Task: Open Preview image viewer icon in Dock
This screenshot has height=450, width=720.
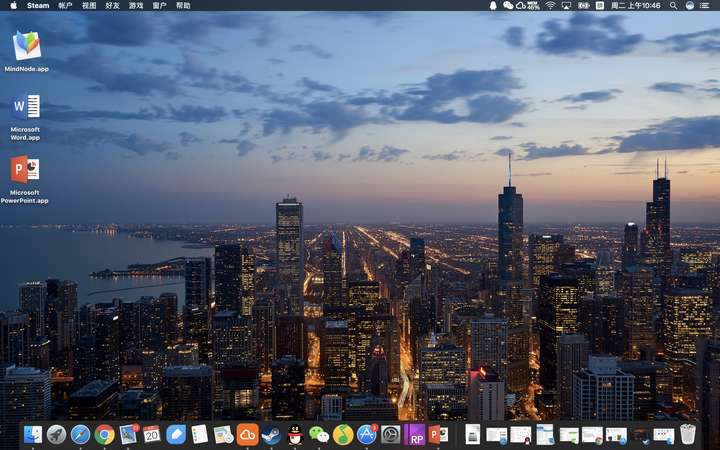Action: [224, 434]
